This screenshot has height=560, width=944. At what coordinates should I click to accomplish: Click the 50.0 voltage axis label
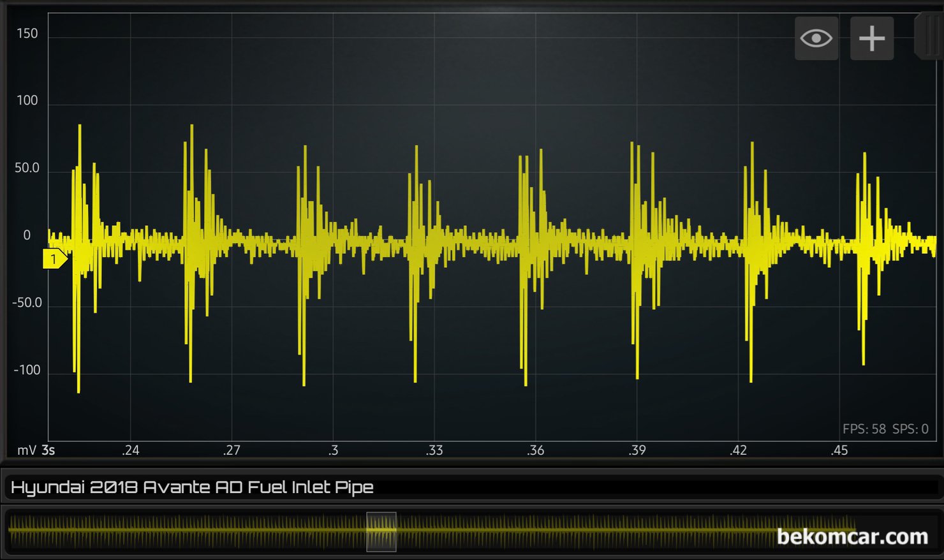[27, 168]
